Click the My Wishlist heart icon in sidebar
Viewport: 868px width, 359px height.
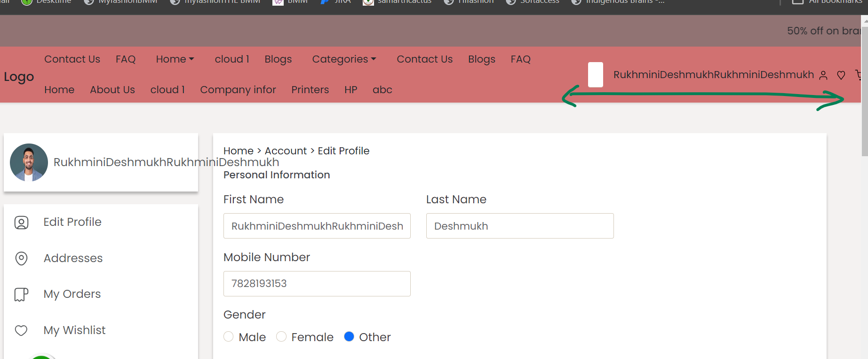click(21, 331)
